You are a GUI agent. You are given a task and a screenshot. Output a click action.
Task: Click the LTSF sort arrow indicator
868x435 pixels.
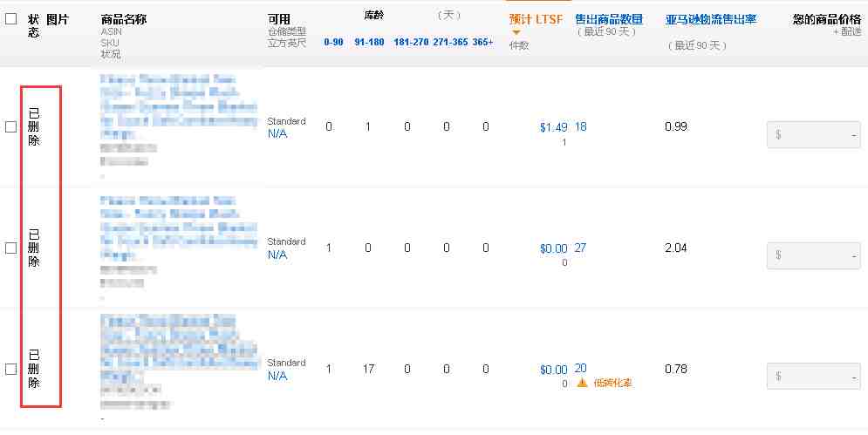pos(516,32)
